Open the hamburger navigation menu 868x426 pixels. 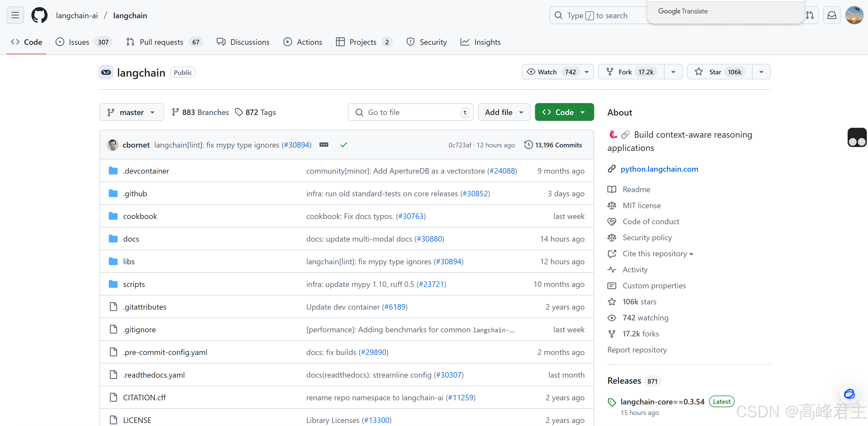click(15, 15)
